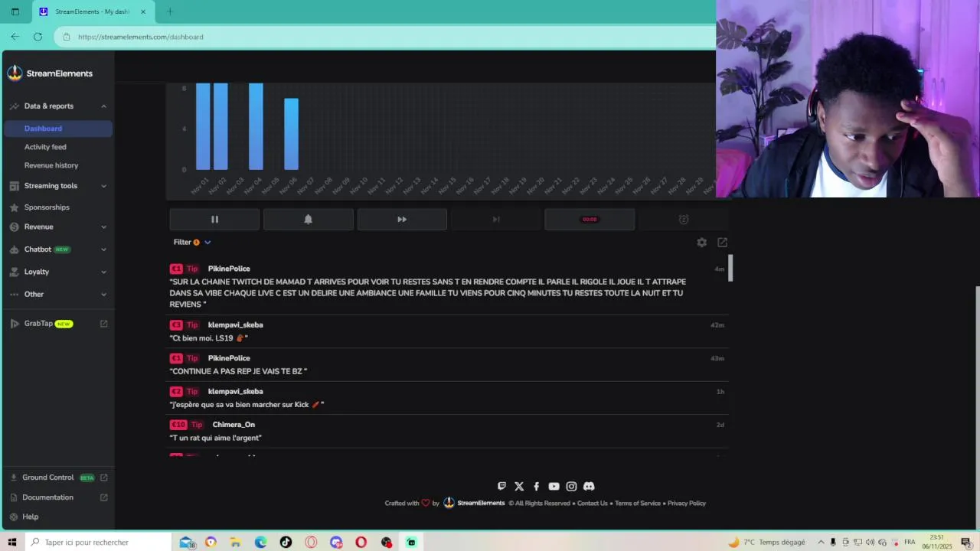
Task: Click tip 'j'espère que sa va bien marcher'
Action: (247, 405)
